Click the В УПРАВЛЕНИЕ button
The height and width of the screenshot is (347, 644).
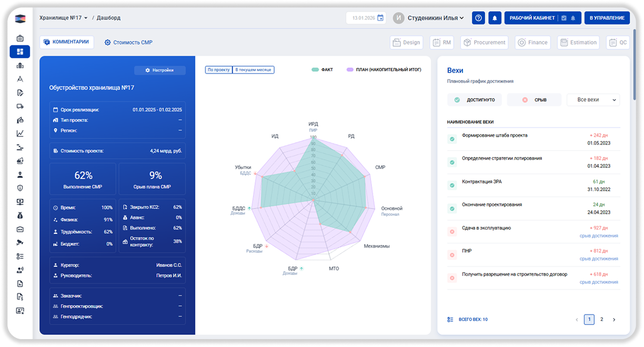click(x=607, y=18)
